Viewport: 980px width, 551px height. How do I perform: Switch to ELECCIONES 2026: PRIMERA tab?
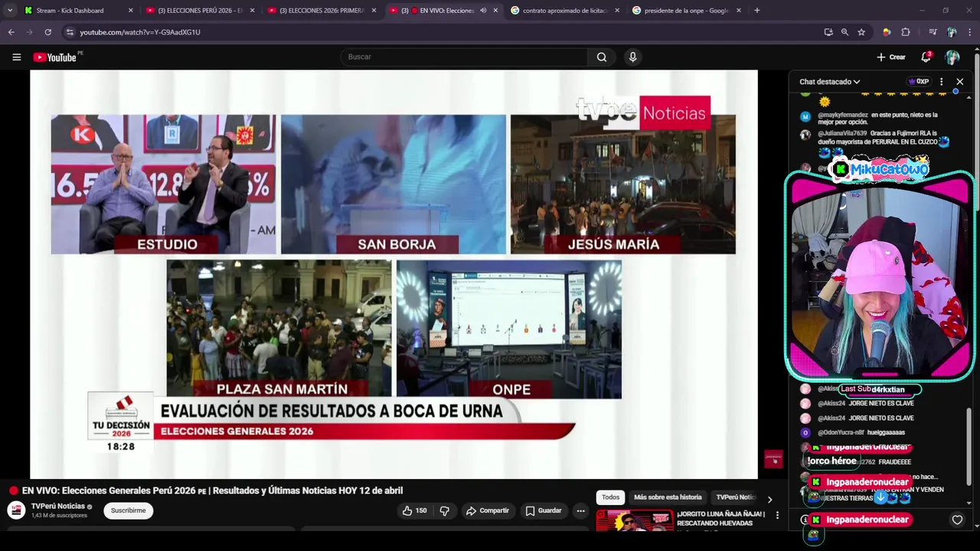[322, 11]
